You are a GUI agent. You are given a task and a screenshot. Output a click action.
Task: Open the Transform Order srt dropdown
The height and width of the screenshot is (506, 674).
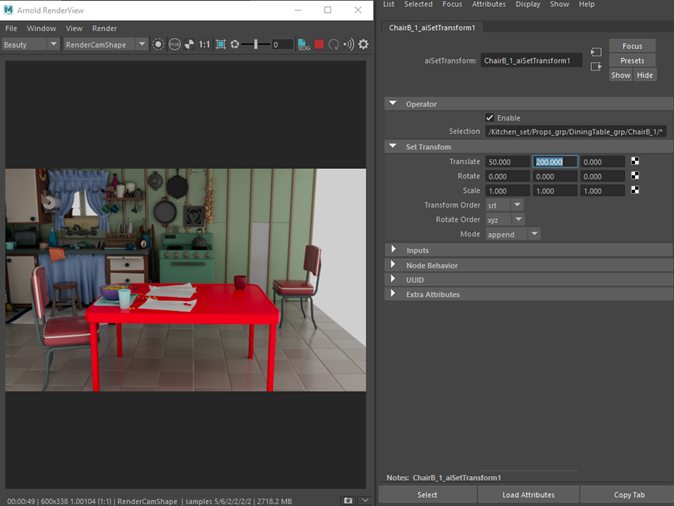pos(505,205)
